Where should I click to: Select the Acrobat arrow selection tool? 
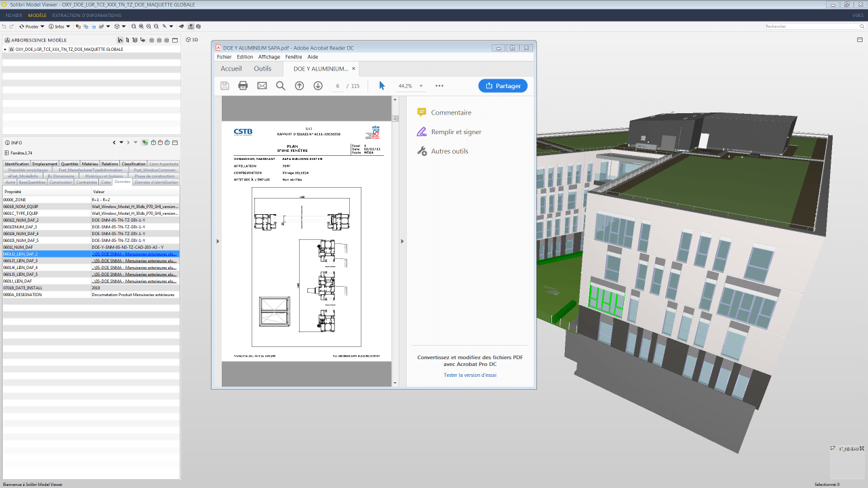pos(382,86)
